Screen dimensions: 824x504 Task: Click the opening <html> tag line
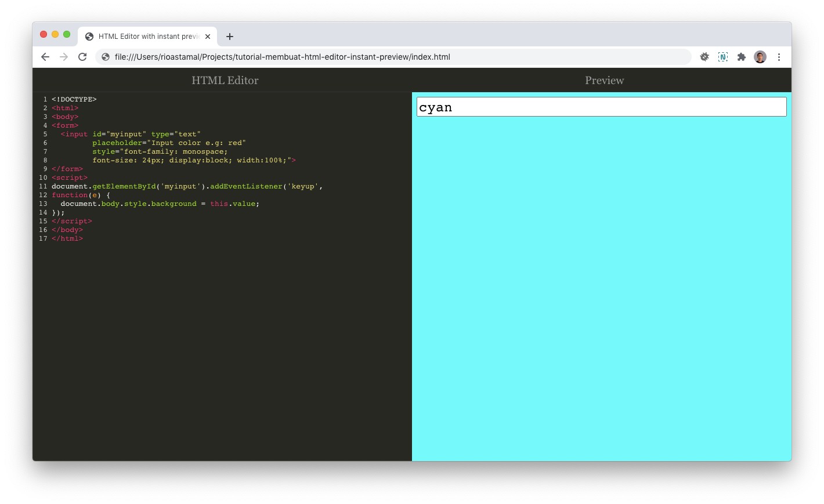pos(65,108)
